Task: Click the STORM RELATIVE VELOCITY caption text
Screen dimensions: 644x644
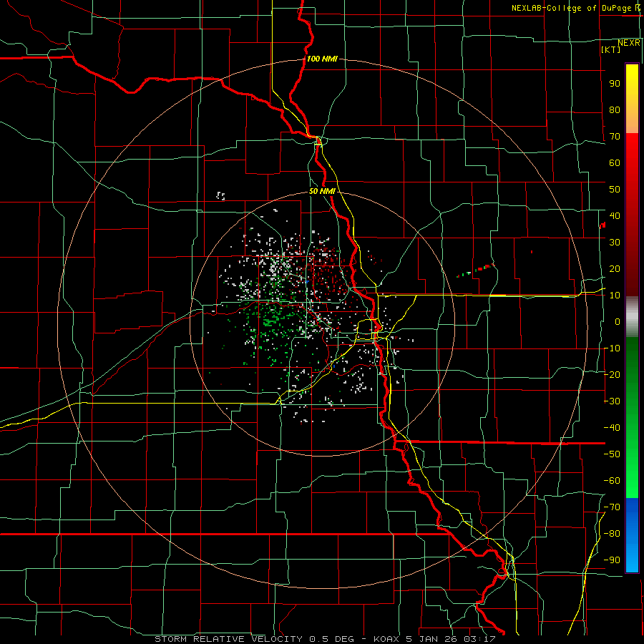Action: click(x=228, y=639)
